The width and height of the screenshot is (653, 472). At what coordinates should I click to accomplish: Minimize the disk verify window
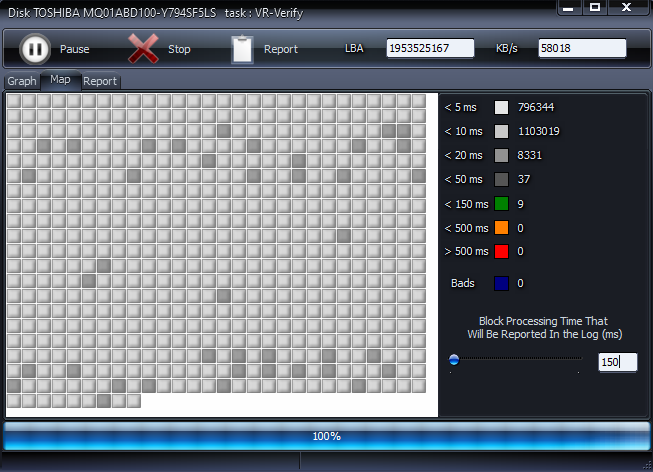(569, 7)
